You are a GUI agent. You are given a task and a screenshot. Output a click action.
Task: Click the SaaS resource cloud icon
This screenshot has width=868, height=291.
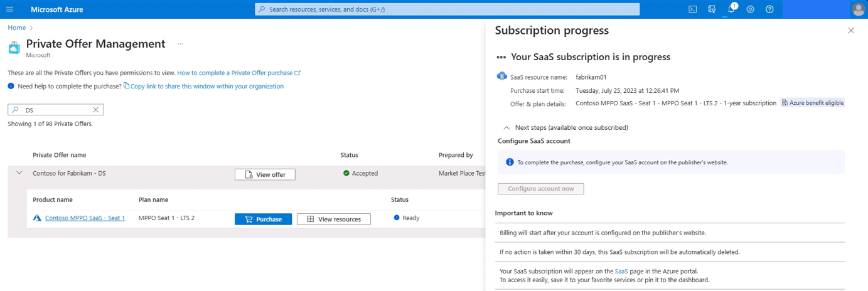tap(501, 77)
